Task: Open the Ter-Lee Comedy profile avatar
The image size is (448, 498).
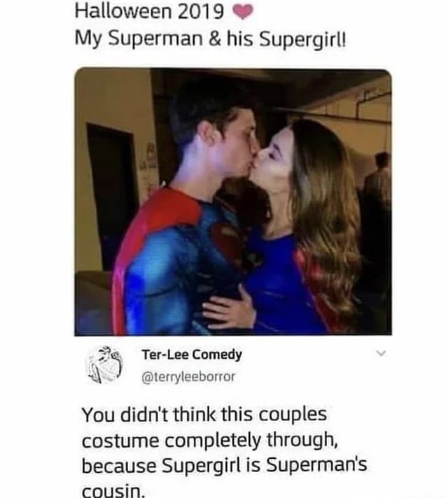Action: tap(104, 364)
